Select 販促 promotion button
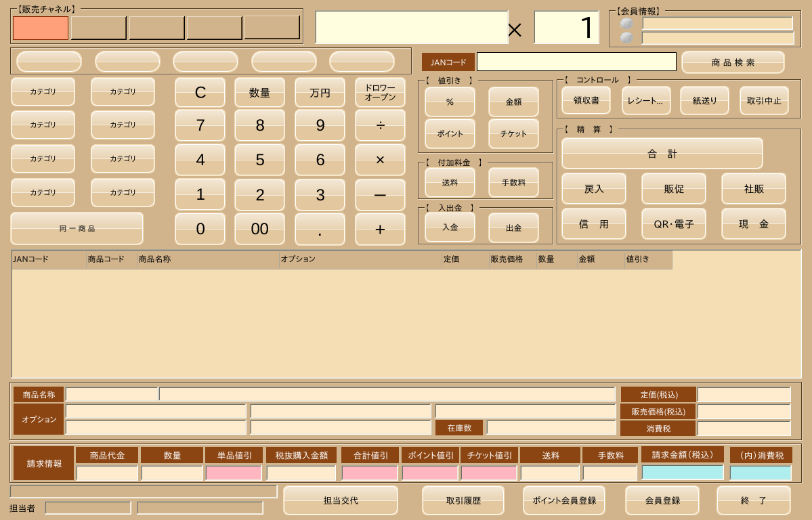812x520 pixels. [674, 189]
